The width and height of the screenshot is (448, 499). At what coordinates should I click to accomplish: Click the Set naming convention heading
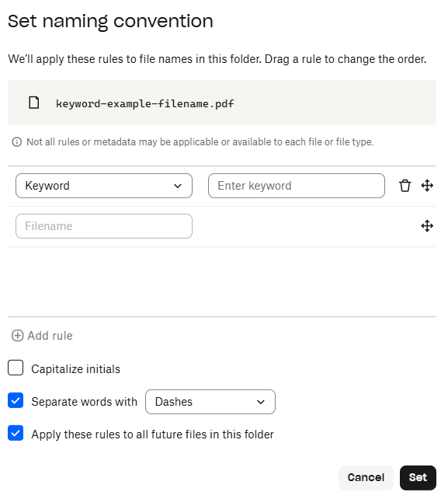click(110, 21)
